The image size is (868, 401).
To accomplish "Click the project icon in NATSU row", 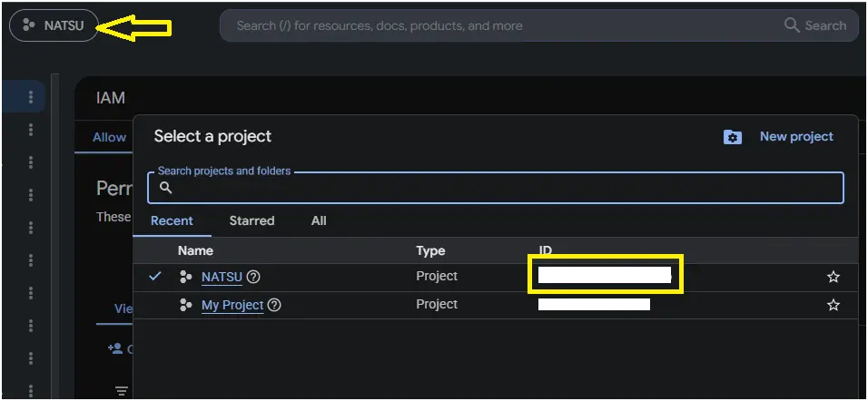I will 186,277.
